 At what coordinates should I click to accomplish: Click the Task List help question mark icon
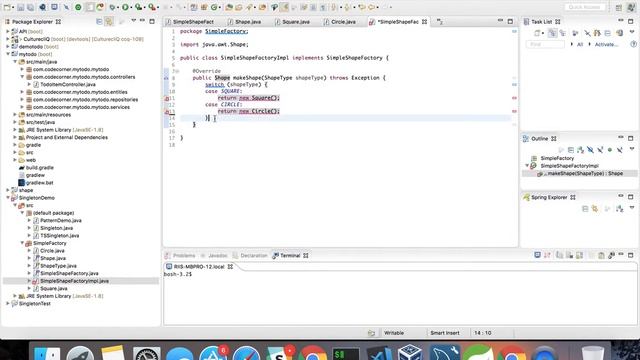point(633,44)
